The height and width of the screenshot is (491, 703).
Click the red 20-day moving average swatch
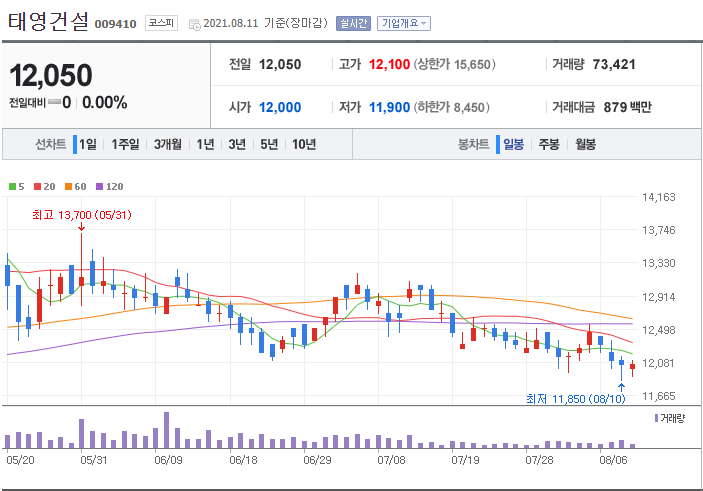pos(37,187)
